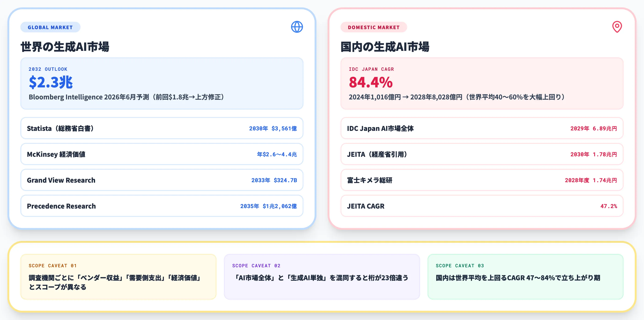Select the JEITA（経産省引用）row label
This screenshot has width=644, height=320.
tap(377, 154)
